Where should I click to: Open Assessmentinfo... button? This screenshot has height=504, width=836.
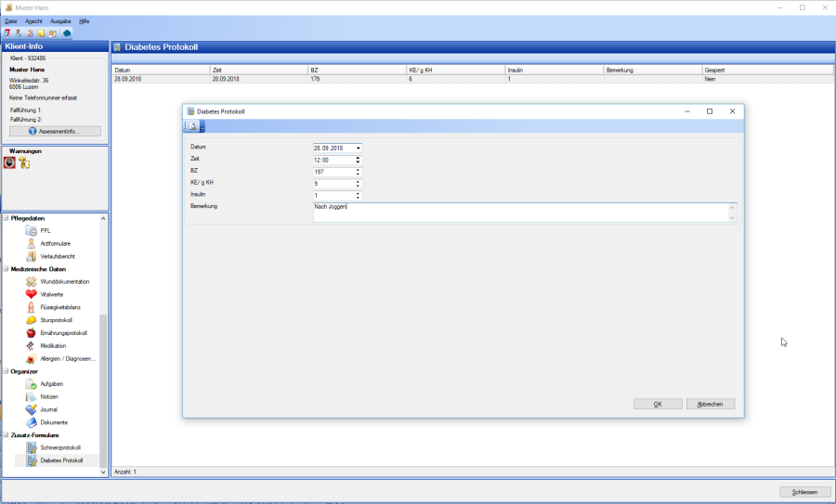55,131
